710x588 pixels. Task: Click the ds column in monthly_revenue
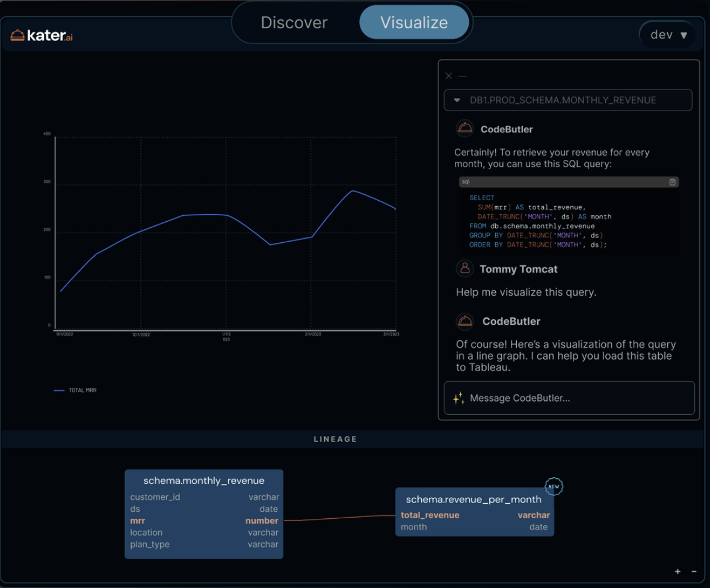click(x=204, y=509)
